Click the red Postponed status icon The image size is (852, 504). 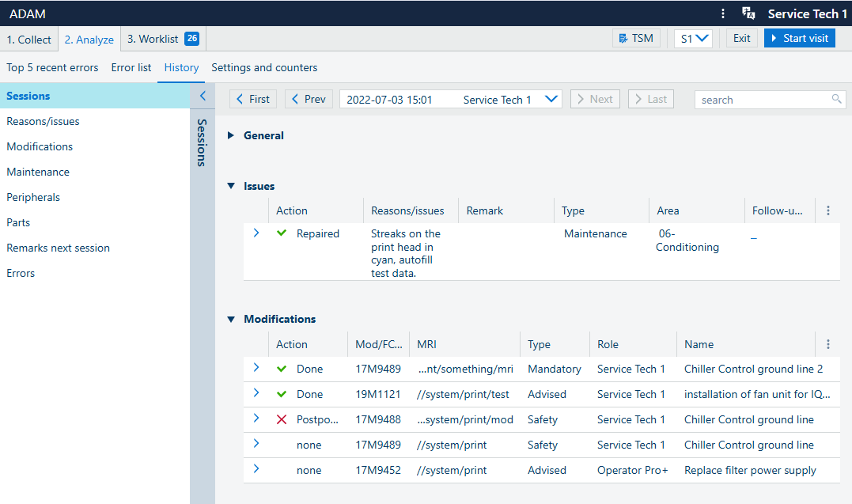[x=282, y=419]
